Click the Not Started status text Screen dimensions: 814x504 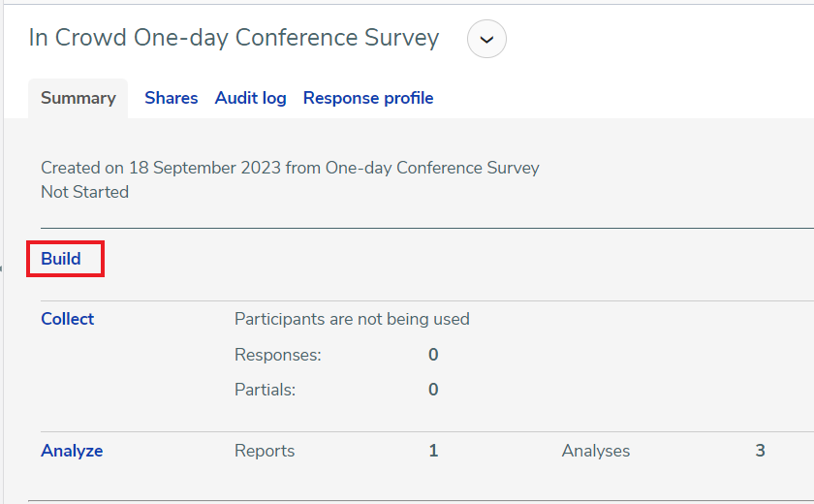pos(84,192)
